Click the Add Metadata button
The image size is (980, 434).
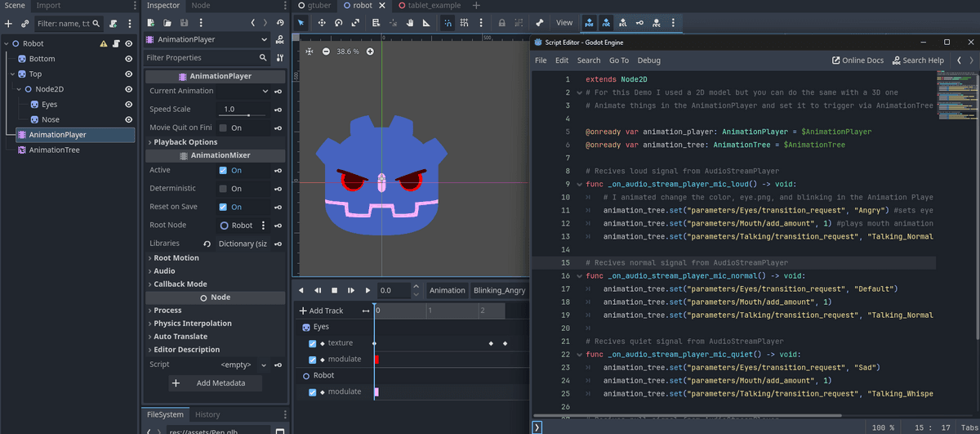[216, 383]
